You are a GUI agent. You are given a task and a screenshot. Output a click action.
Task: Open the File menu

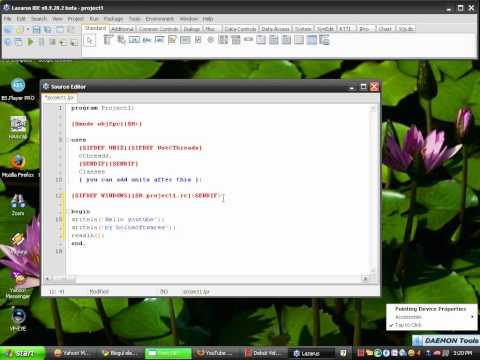[x=8, y=19]
